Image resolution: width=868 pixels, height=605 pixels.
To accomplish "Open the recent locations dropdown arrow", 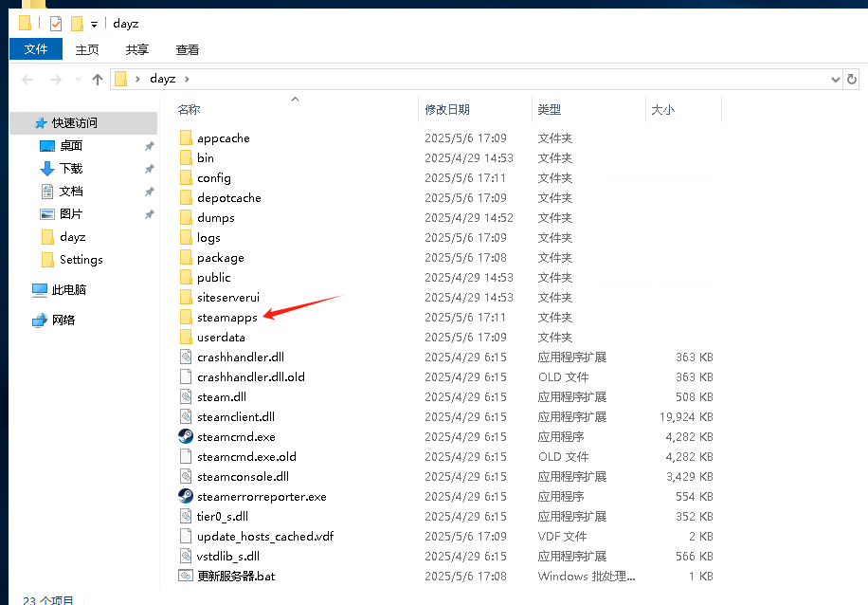I will 78,80.
